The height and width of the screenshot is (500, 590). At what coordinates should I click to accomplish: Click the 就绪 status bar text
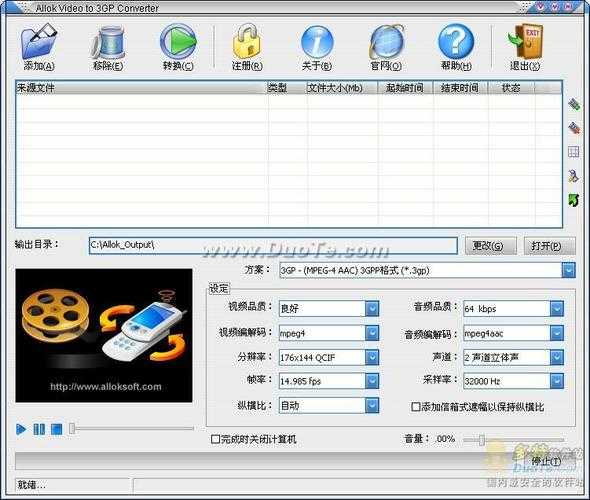[31, 485]
